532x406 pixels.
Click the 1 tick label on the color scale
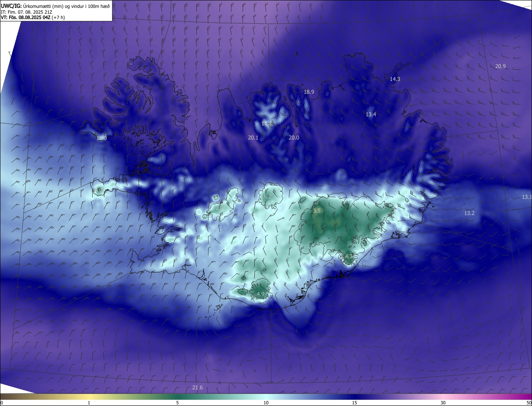[x=89, y=403]
